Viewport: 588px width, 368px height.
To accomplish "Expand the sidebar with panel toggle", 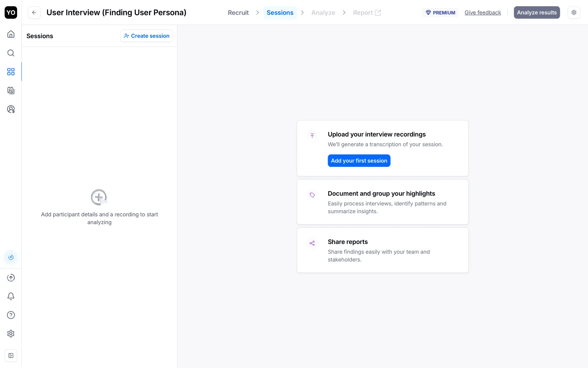I will (x=11, y=356).
